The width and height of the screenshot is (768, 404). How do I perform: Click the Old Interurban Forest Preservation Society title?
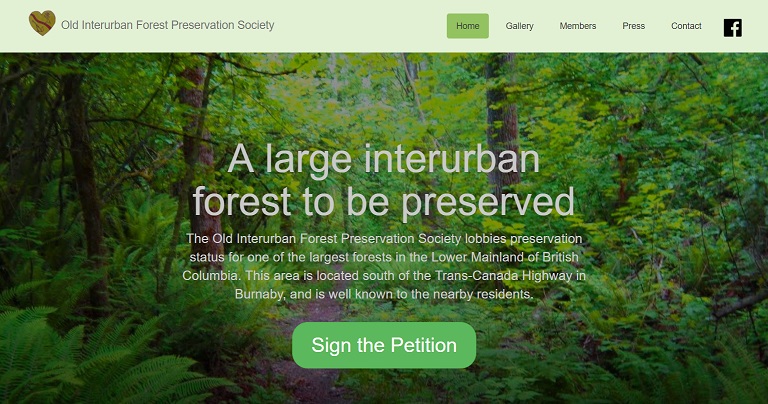pyautogui.click(x=168, y=25)
